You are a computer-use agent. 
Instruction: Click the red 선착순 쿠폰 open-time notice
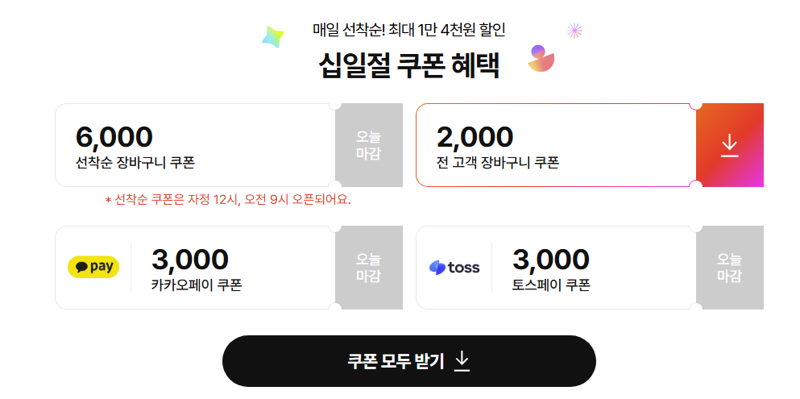[228, 200]
